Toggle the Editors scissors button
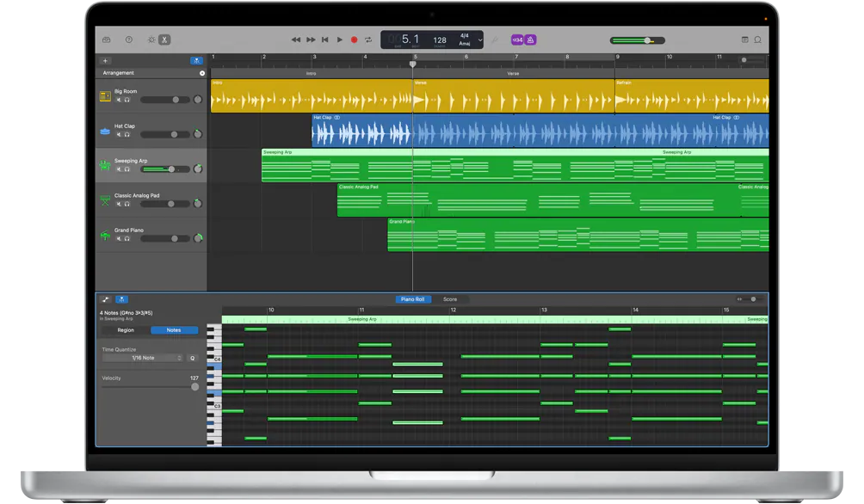 [164, 40]
